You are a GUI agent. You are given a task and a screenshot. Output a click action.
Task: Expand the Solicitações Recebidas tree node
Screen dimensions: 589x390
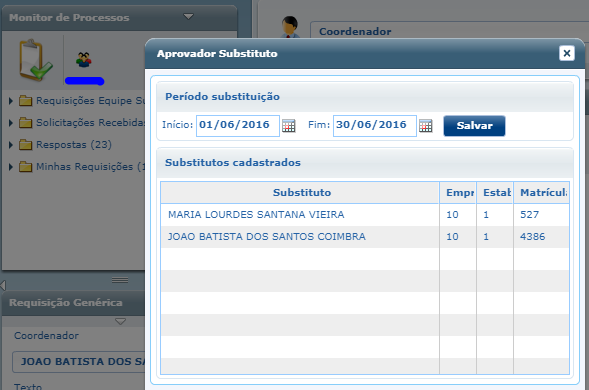pyautogui.click(x=11, y=122)
